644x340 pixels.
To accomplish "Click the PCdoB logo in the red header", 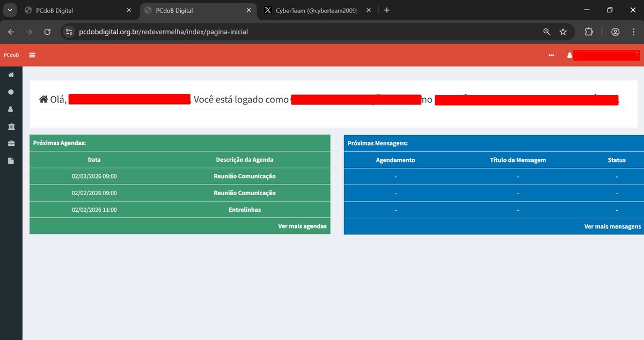I will pyautogui.click(x=11, y=55).
